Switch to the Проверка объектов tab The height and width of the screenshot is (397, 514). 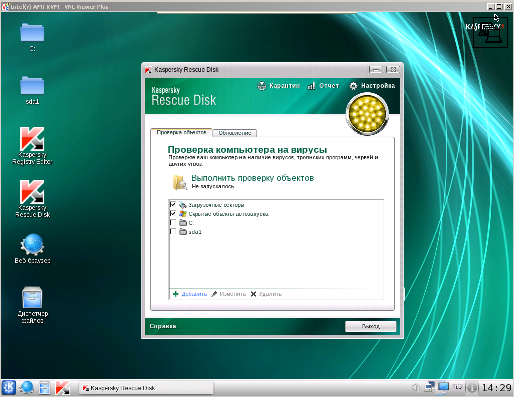click(181, 133)
